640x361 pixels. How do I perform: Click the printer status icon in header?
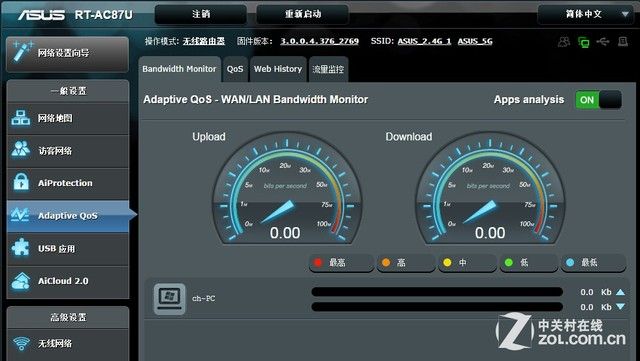coord(623,41)
